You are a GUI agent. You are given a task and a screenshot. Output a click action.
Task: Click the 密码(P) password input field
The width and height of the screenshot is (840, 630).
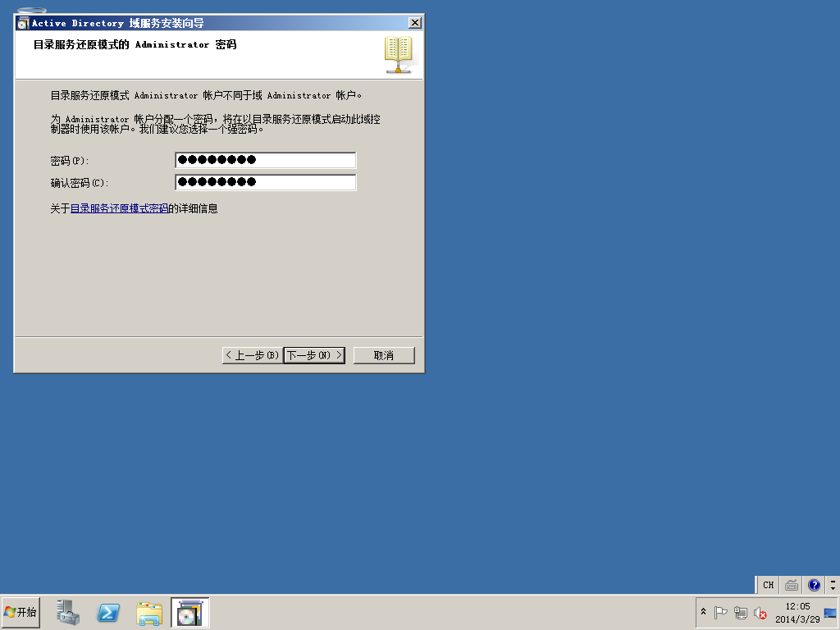[265, 160]
